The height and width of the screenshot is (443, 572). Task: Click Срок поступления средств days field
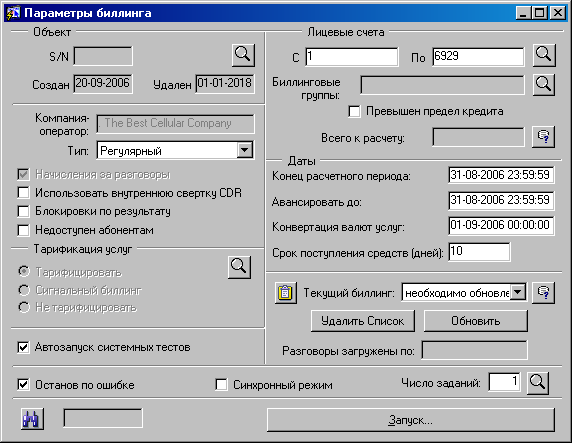coord(479,251)
